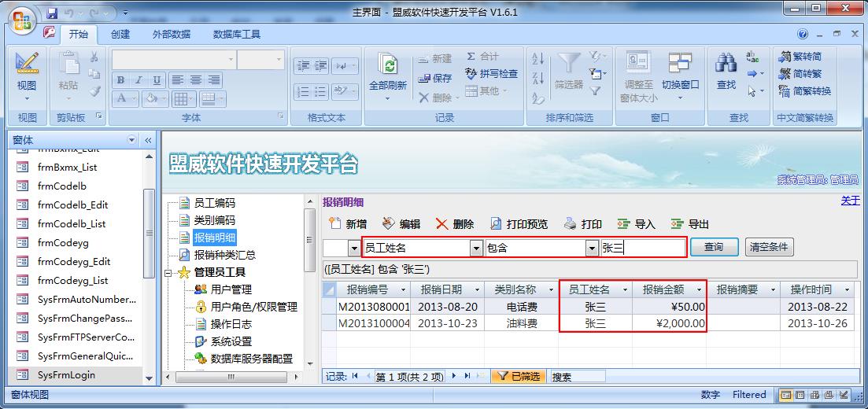Click the 粘贴 paste icon
The width and height of the screenshot is (868, 409).
(68, 64)
